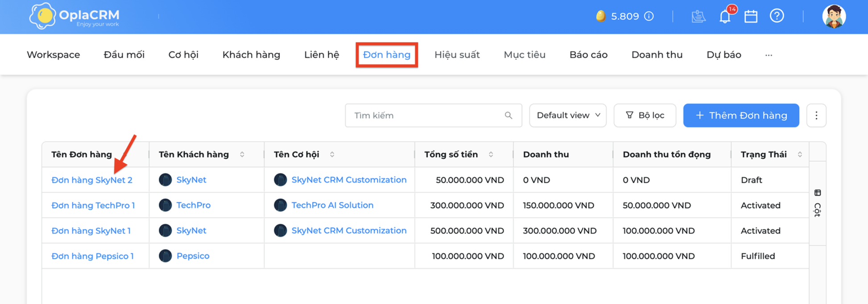Open the Dự báo tab
The image size is (868, 304).
(724, 55)
